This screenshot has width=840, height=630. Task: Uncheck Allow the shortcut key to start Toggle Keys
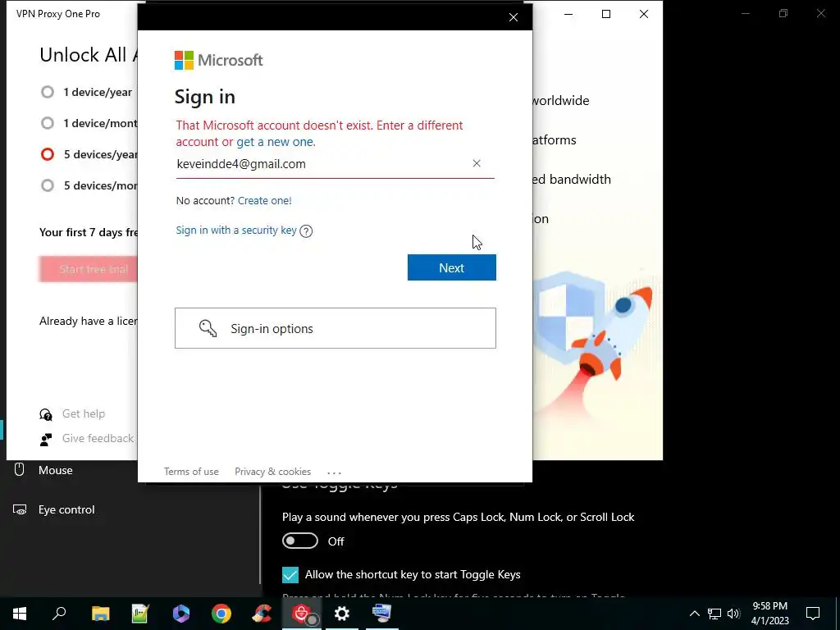(x=290, y=575)
